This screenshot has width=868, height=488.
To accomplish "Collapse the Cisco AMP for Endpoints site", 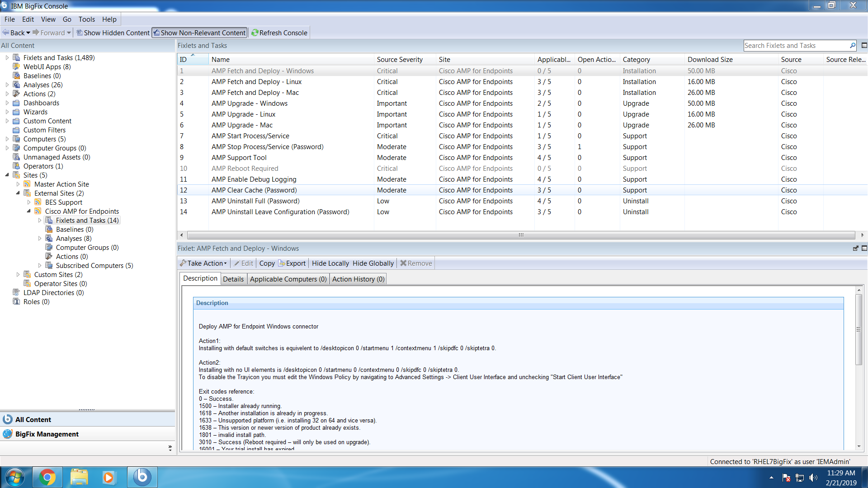I will (x=28, y=211).
